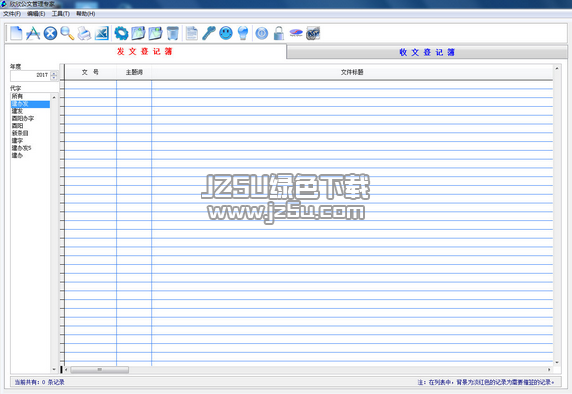Click the light bulb icon
This screenshot has width=572, height=394.
243,33
